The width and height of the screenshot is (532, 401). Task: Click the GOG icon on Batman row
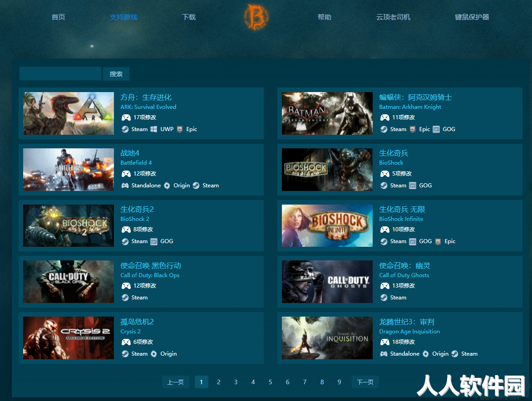coord(436,129)
